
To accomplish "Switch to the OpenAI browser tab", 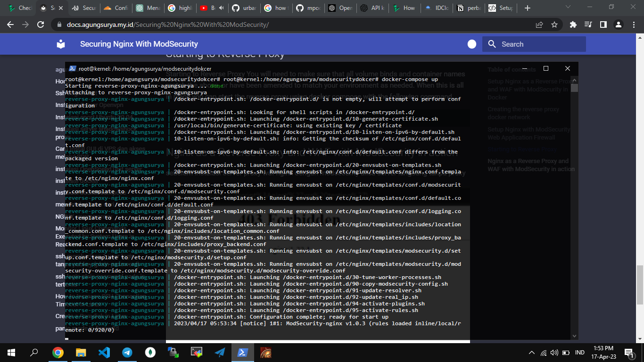I will 342,8.
